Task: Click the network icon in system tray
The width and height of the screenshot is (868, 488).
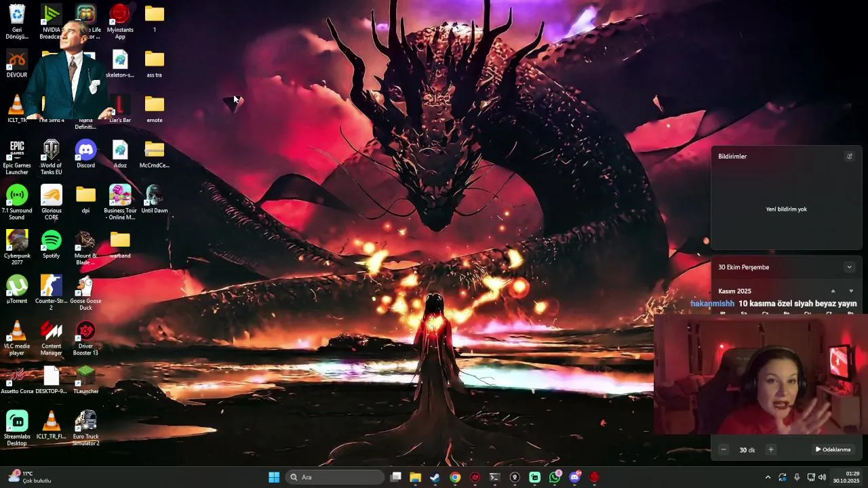Action: click(x=810, y=477)
